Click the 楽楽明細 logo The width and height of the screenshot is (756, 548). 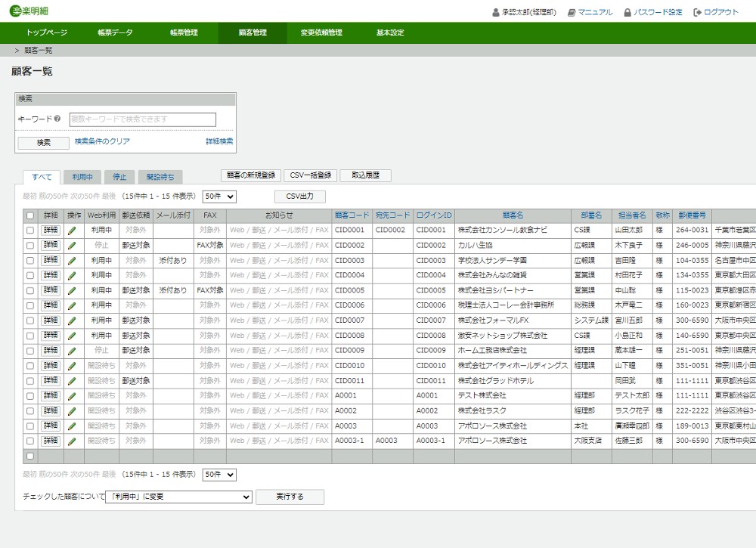[31, 11]
